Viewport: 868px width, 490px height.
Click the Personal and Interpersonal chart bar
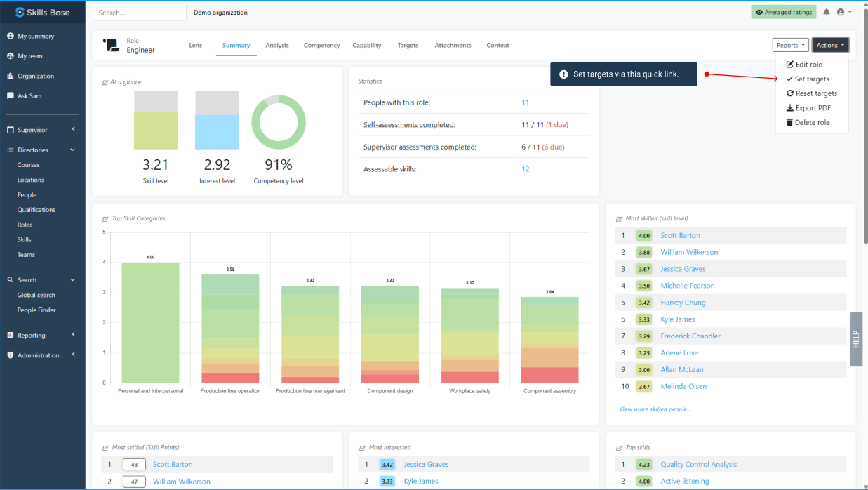coord(150,323)
